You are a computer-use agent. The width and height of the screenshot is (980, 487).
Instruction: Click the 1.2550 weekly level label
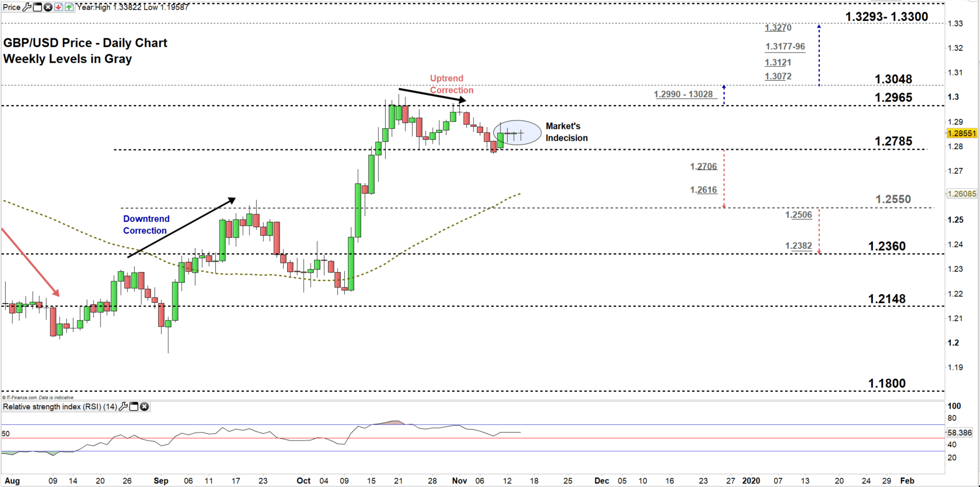point(893,199)
